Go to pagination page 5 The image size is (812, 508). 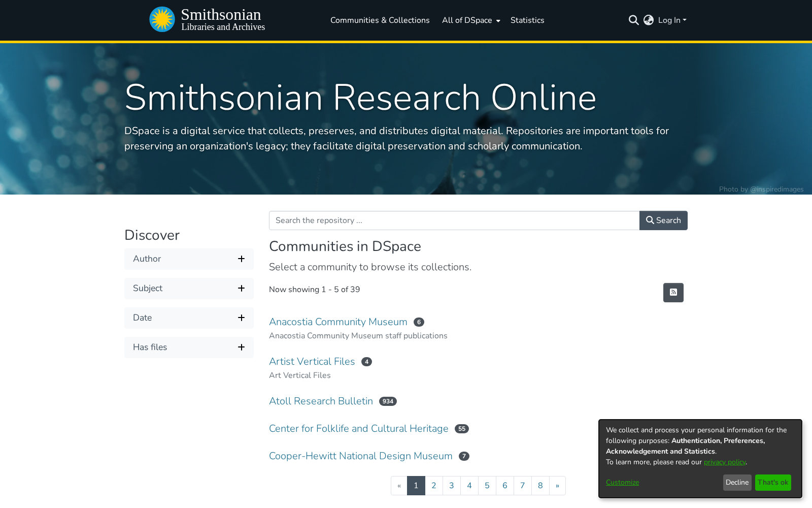pos(487,486)
